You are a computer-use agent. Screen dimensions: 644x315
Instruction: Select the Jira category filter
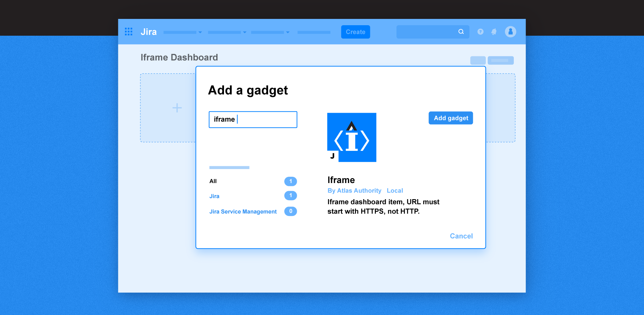[x=215, y=196]
